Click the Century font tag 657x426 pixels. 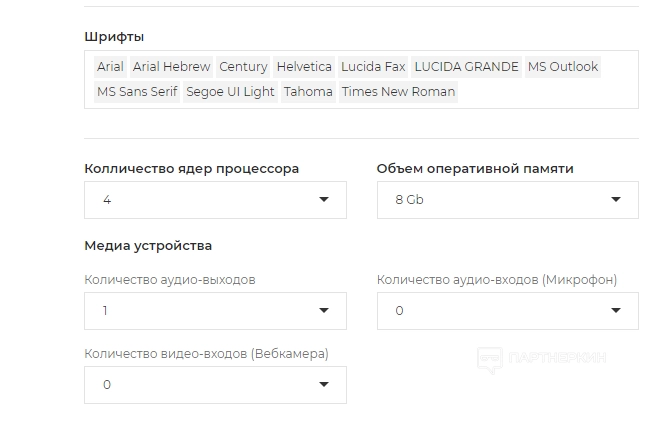(x=243, y=67)
